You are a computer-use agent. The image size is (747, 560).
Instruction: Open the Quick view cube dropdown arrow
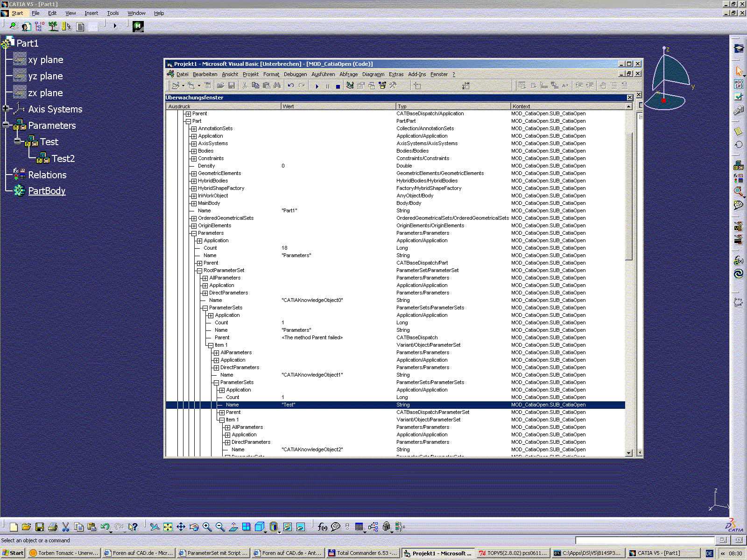click(x=266, y=532)
